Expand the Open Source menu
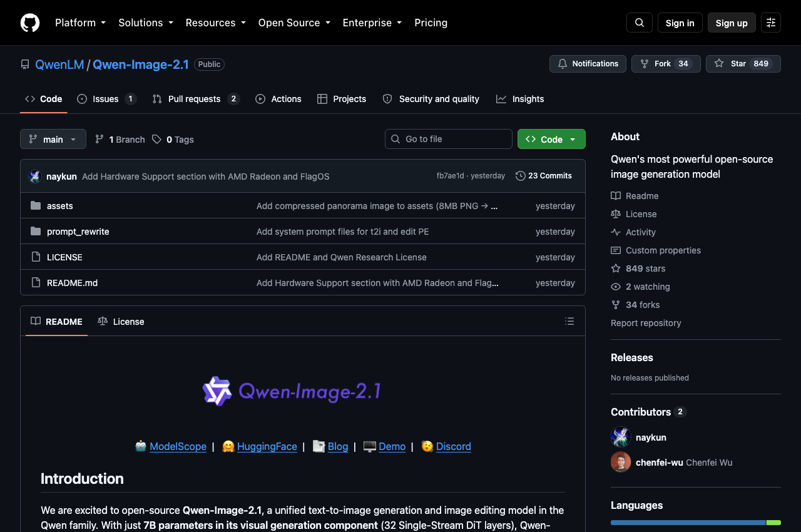 294,23
